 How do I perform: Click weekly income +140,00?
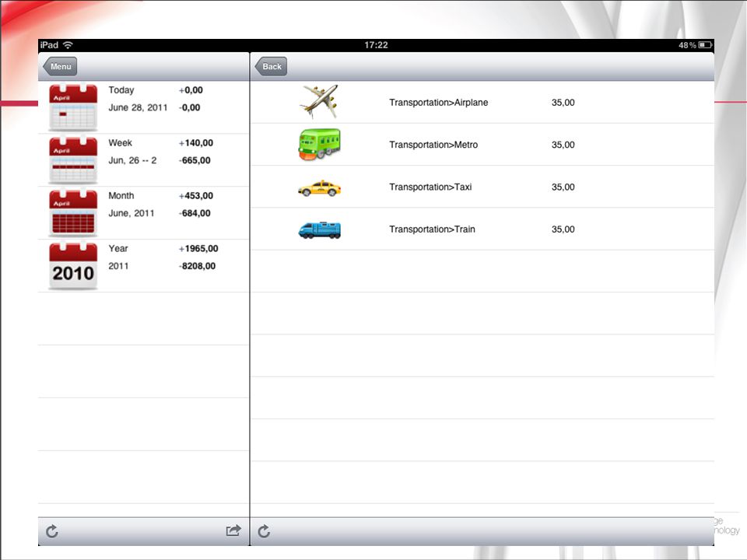(x=196, y=143)
